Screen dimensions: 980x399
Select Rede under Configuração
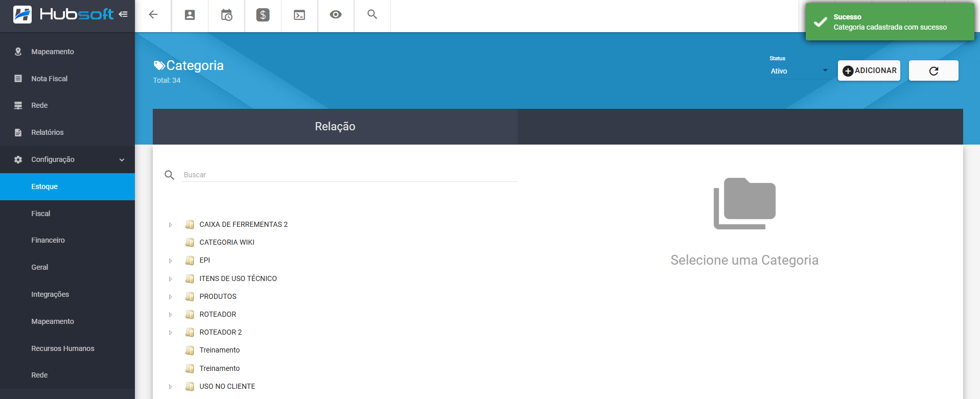pos(67,375)
